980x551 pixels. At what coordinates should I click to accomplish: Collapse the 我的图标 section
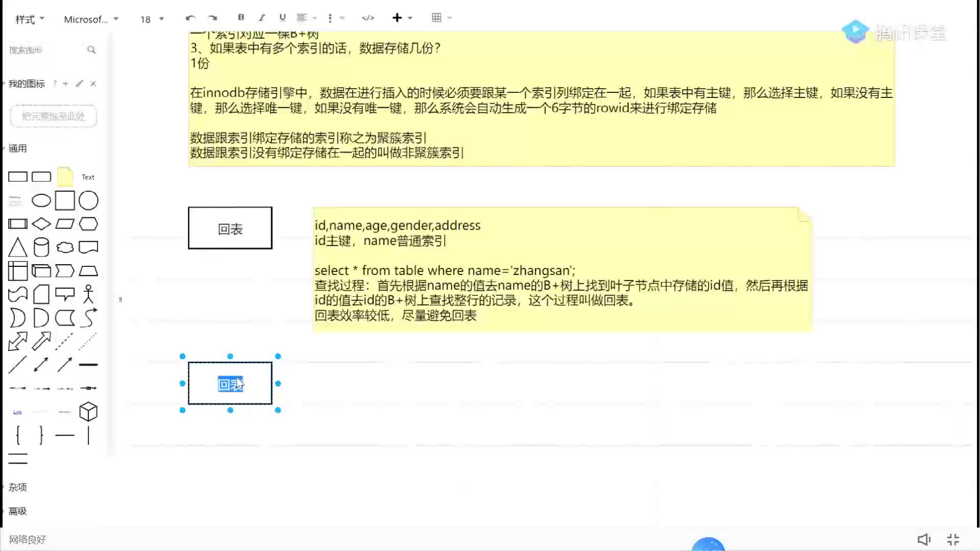(26, 84)
